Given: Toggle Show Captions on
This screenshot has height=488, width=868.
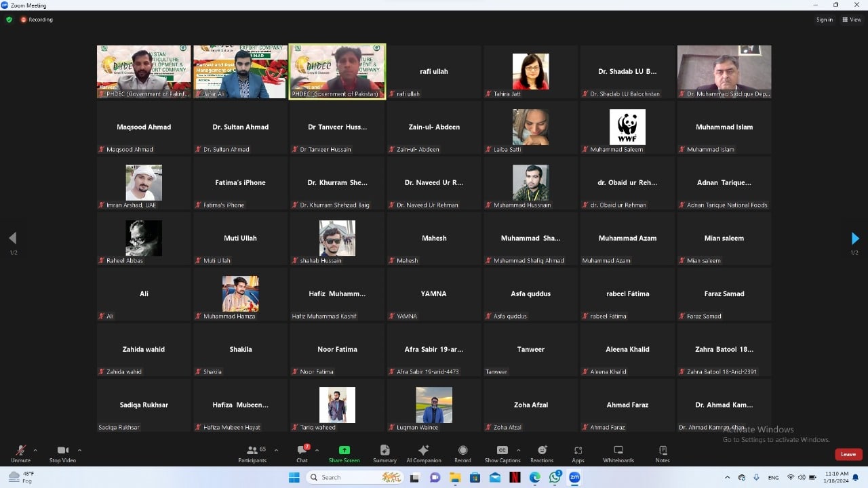Looking at the screenshot, I should click(502, 453).
